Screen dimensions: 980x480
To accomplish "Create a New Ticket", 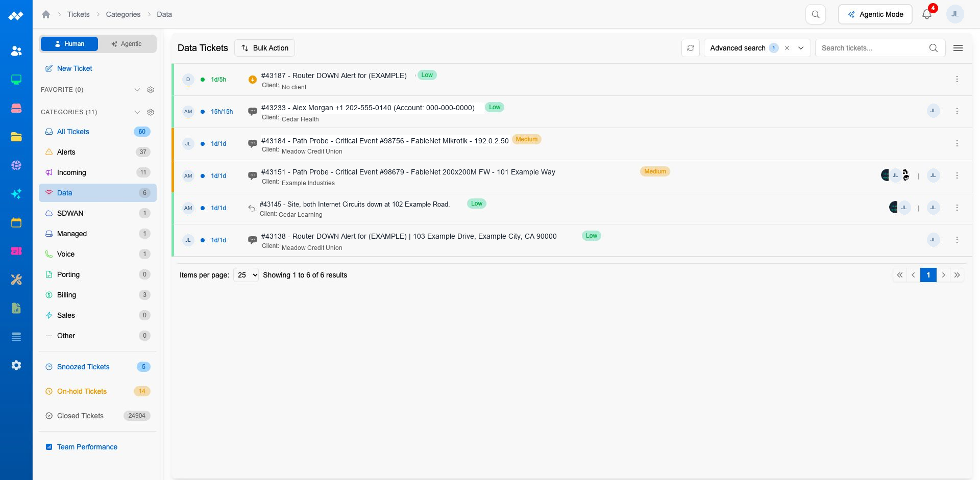I will tap(68, 68).
